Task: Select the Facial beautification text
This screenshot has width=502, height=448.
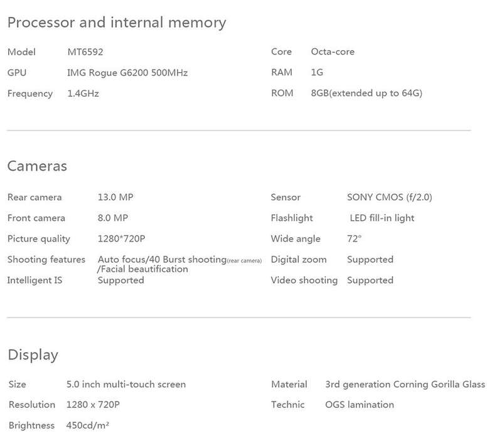Action: point(143,269)
